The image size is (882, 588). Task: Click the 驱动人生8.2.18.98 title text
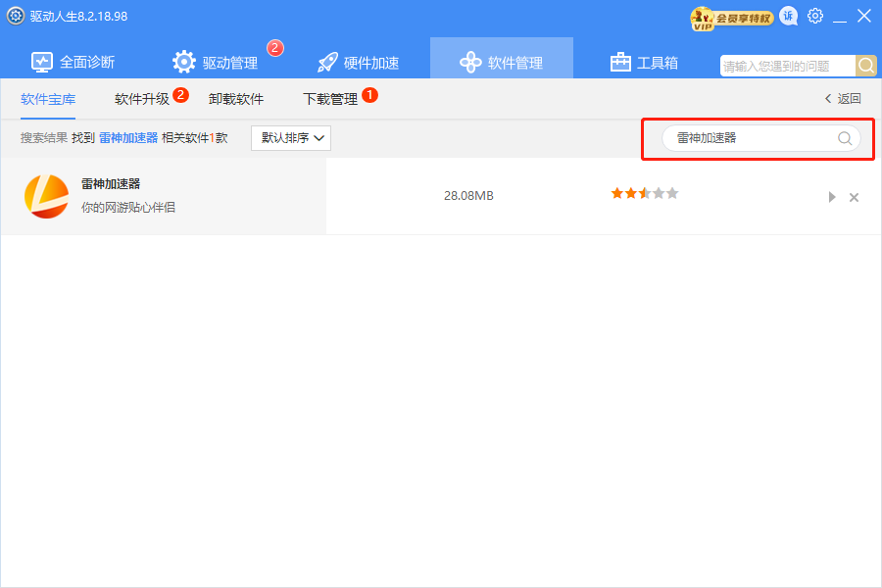(x=78, y=17)
